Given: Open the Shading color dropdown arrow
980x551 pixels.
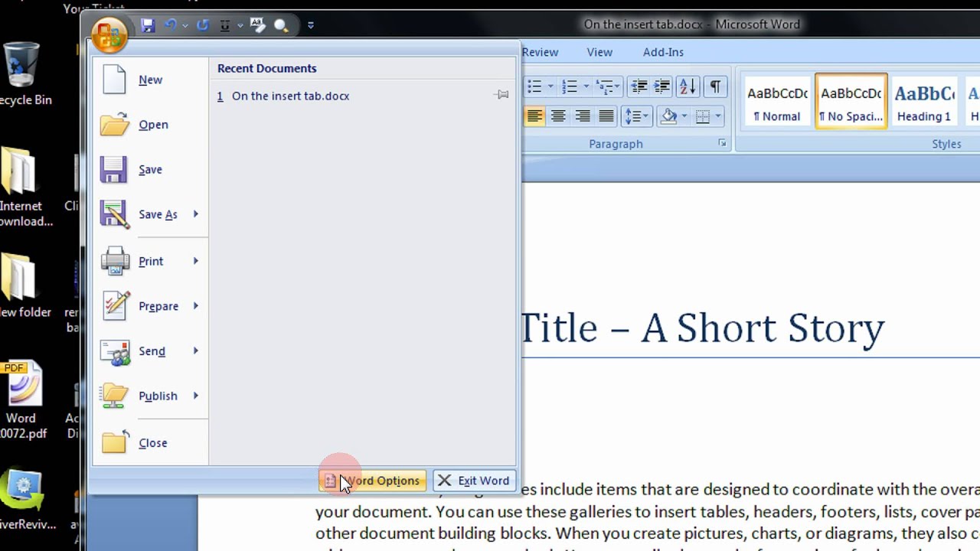Looking at the screenshot, I should 684,116.
